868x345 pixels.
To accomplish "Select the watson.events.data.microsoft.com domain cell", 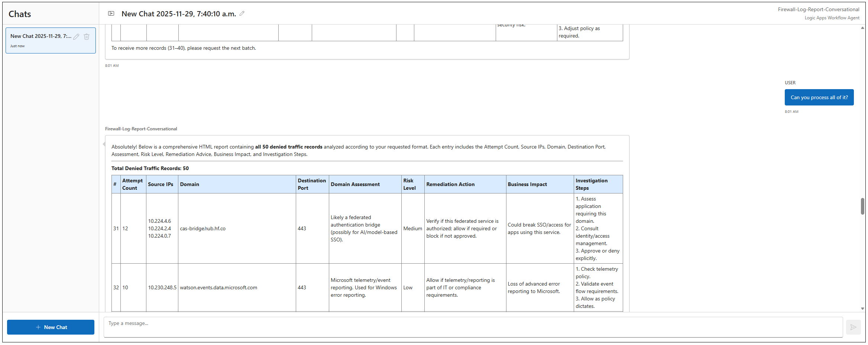I will coord(218,288).
